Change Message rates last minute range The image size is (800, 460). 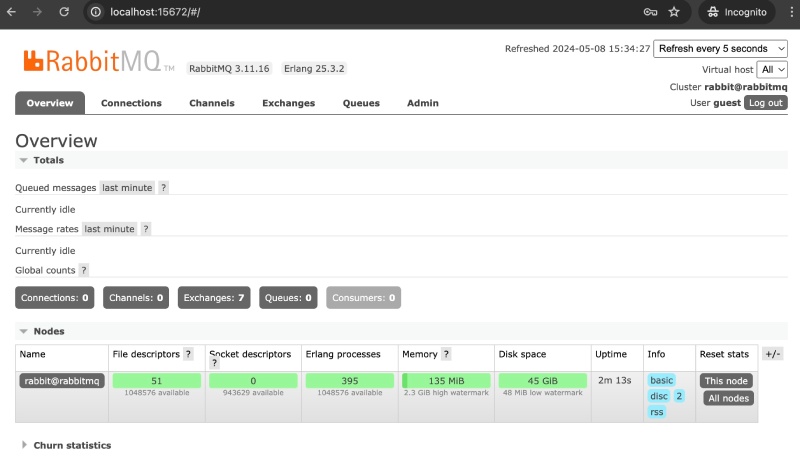coord(109,229)
